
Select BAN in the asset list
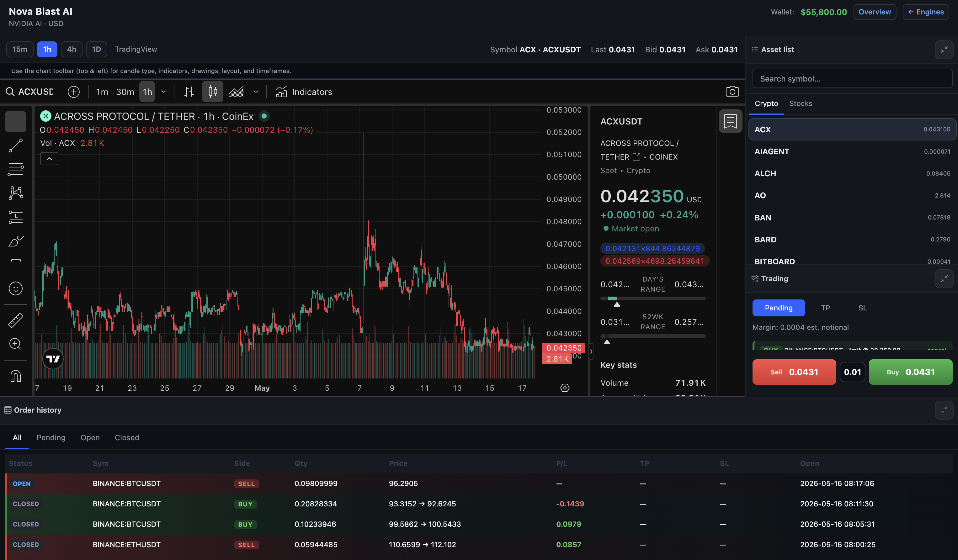point(852,218)
